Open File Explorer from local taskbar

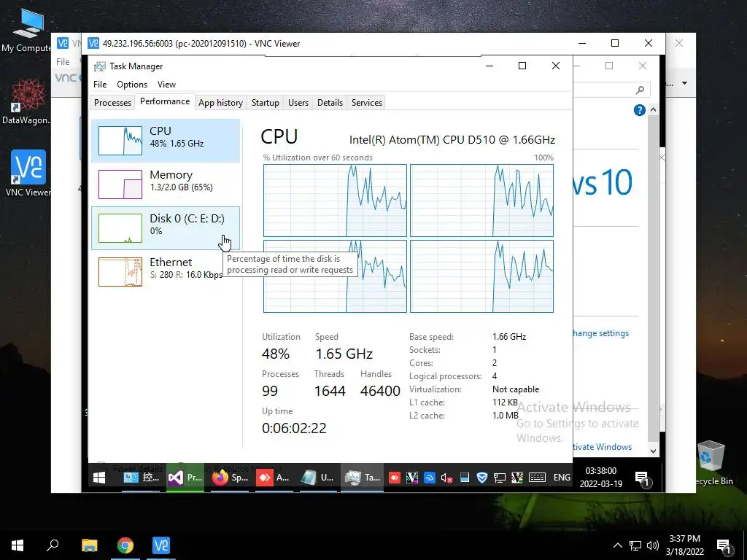[x=89, y=545]
